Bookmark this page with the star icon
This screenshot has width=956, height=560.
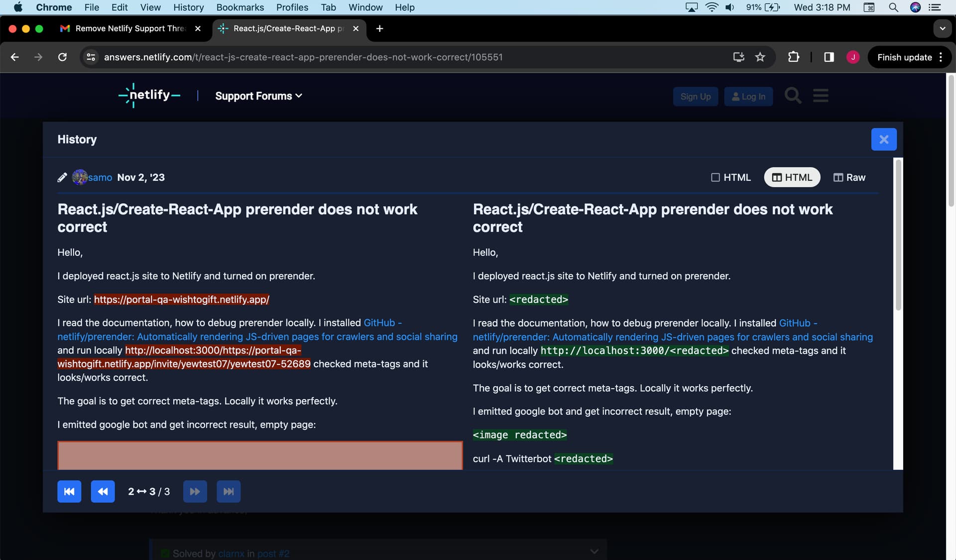point(760,57)
